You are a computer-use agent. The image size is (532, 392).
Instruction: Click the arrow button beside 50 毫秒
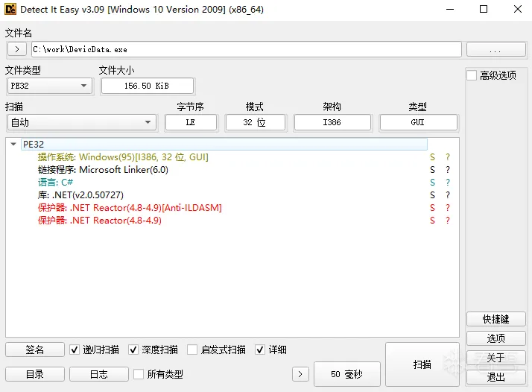pyautogui.click(x=300, y=374)
